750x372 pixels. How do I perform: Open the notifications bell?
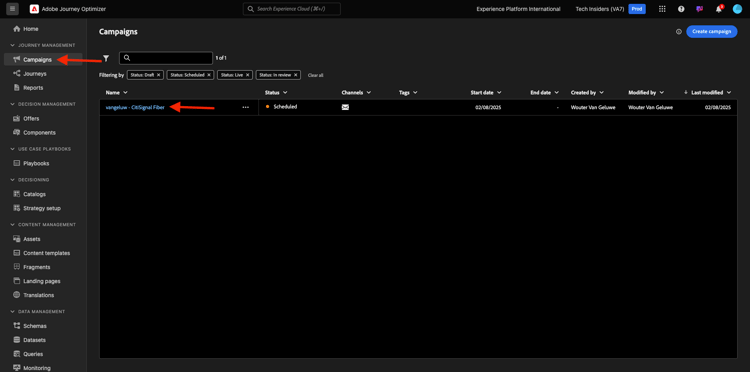(718, 9)
